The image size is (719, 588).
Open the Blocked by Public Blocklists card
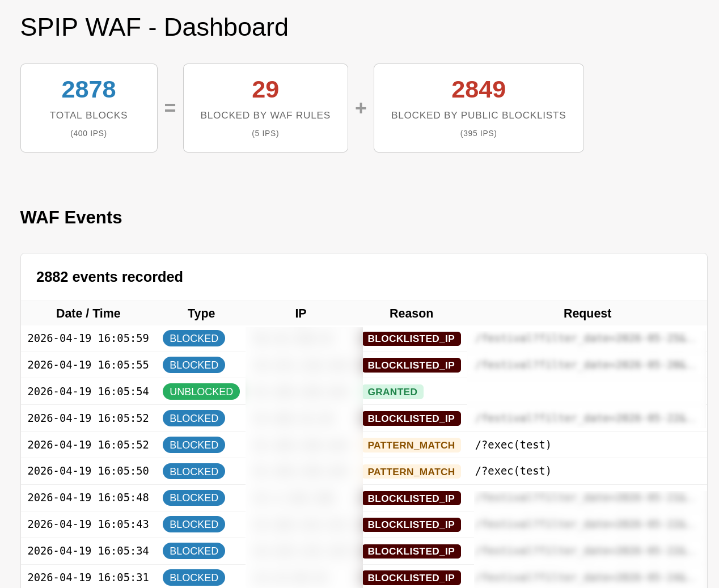(478, 108)
